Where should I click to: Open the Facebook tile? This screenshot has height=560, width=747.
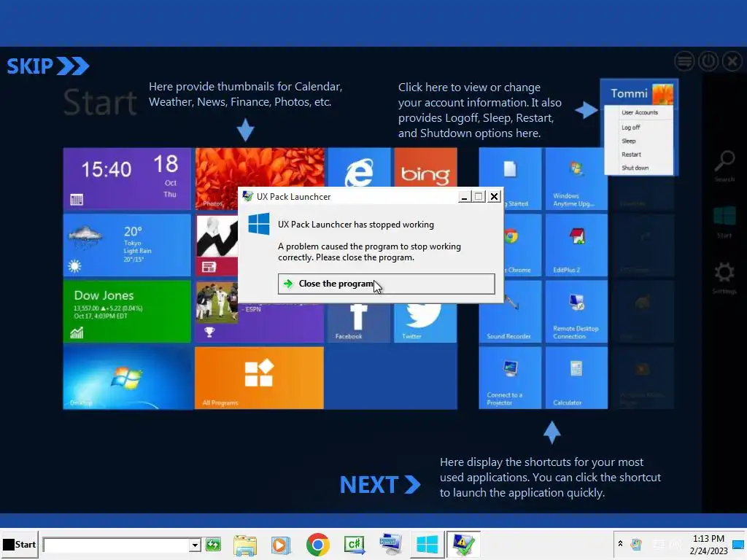(x=359, y=323)
